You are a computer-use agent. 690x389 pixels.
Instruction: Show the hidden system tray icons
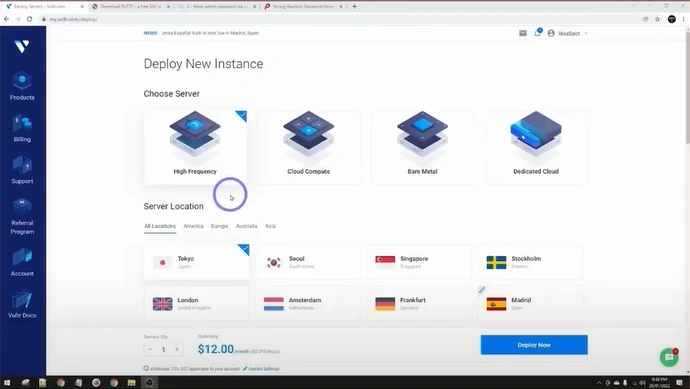(599, 383)
